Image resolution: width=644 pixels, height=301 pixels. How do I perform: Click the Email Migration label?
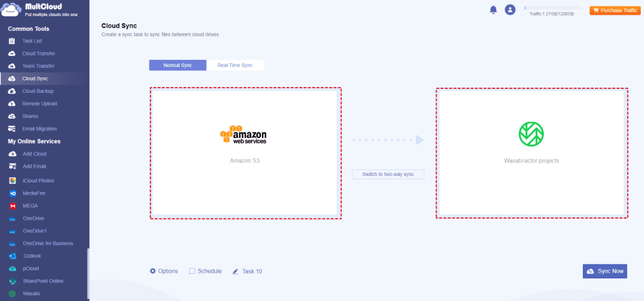point(39,129)
